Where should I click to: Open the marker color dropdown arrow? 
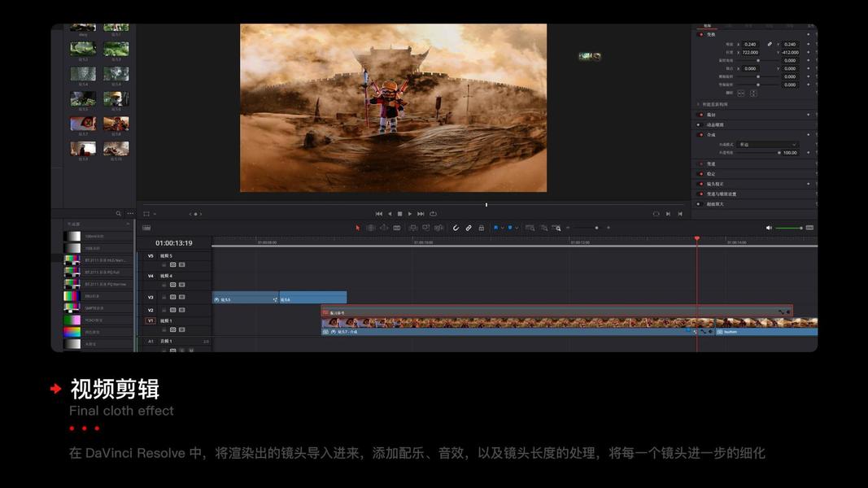point(517,228)
